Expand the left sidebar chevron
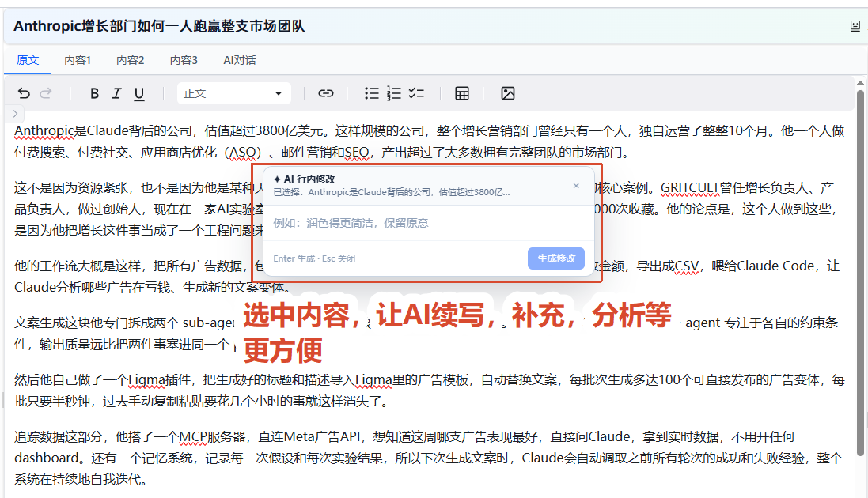Viewport: 868px width, 498px height. (15, 114)
